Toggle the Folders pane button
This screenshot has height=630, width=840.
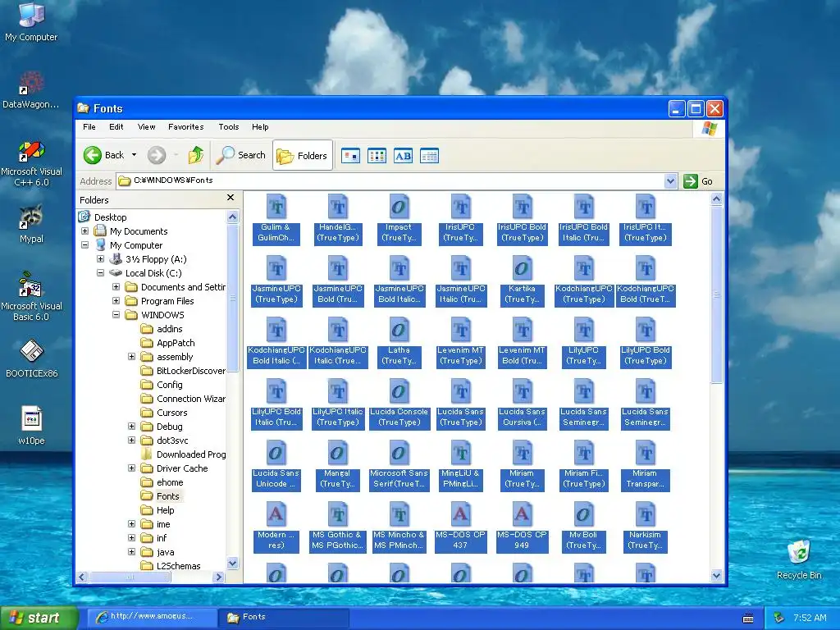303,155
